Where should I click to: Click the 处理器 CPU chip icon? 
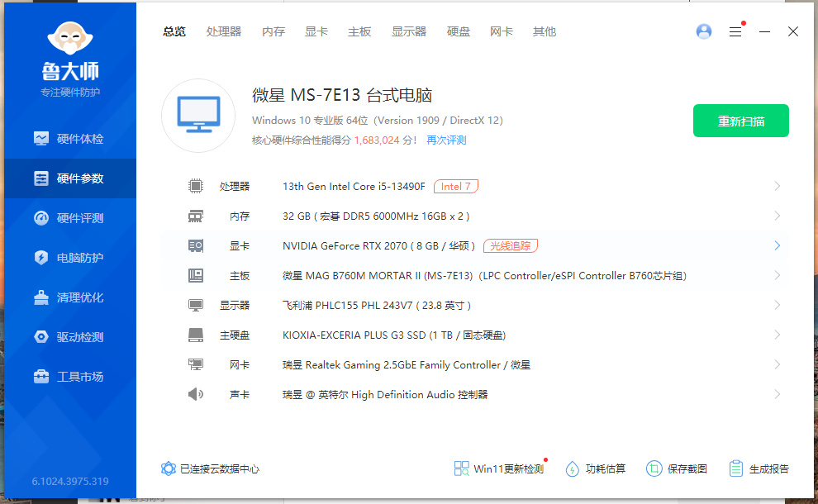(196, 186)
